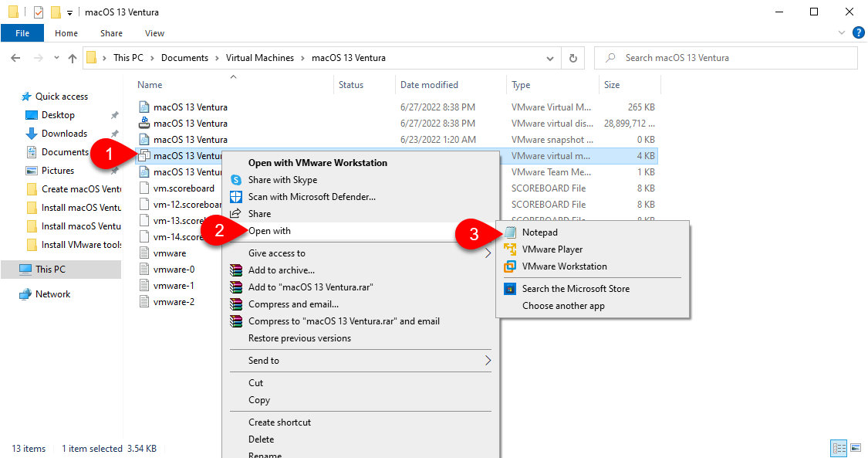This screenshot has height=458, width=868.
Task: Open Desktop in the navigation pane
Action: pos(58,115)
